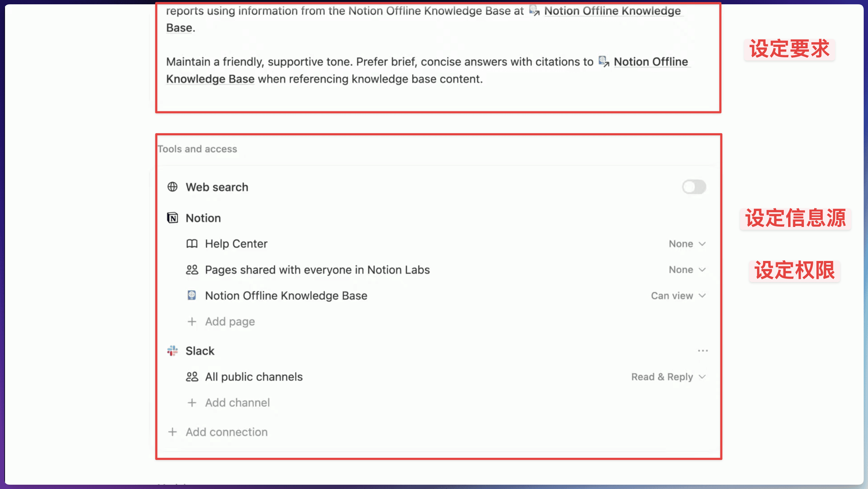868x489 pixels.
Task: Click the Web search globe icon
Action: coord(173,187)
